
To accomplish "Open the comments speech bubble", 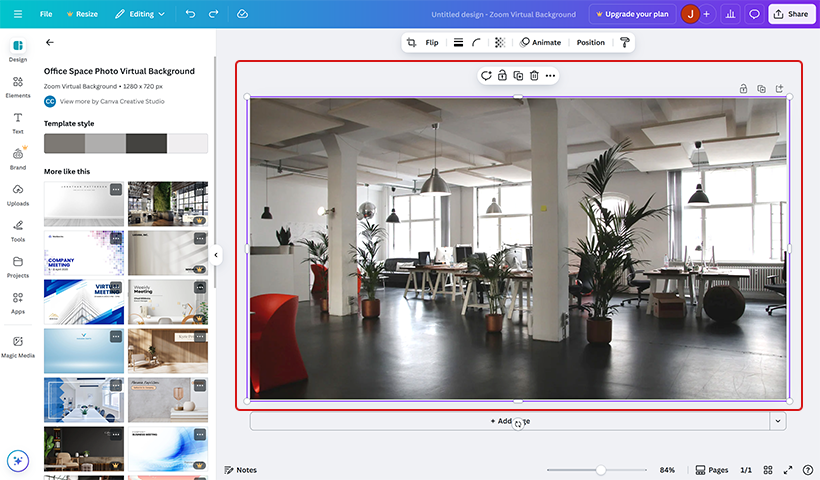I will pos(754,14).
